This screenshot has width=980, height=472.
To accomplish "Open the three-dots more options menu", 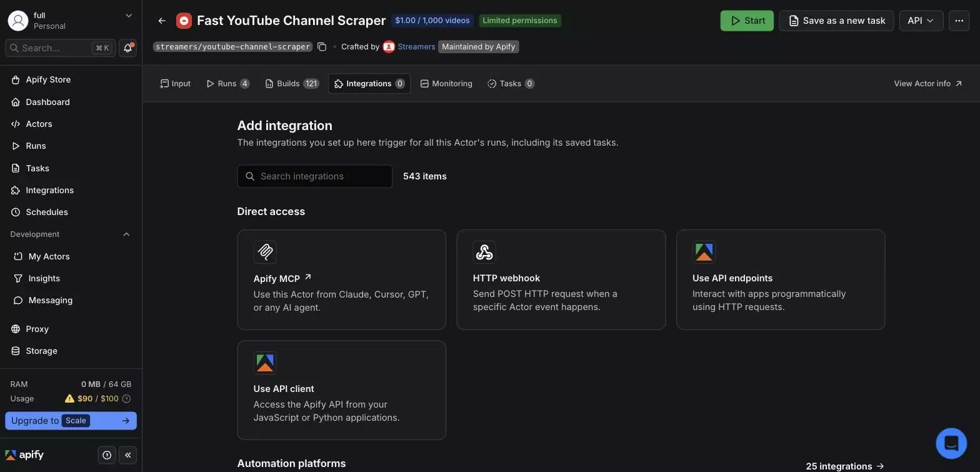I will click(x=959, y=21).
